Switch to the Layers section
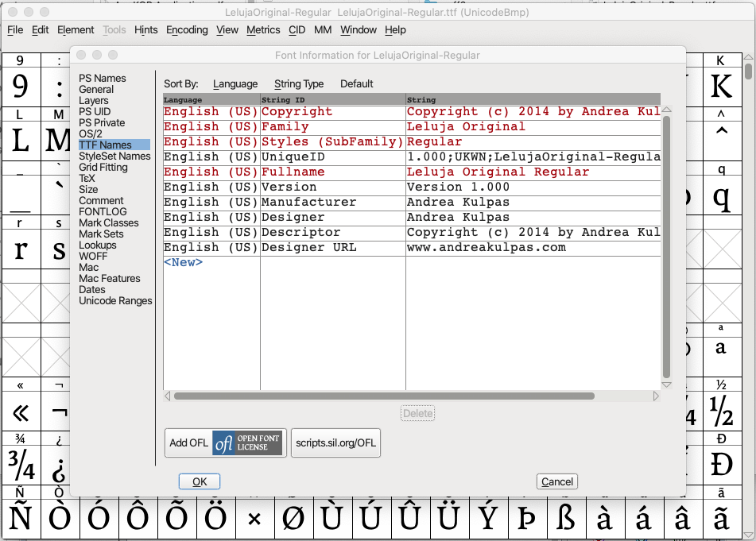Screen dimensions: 756x541 94,100
